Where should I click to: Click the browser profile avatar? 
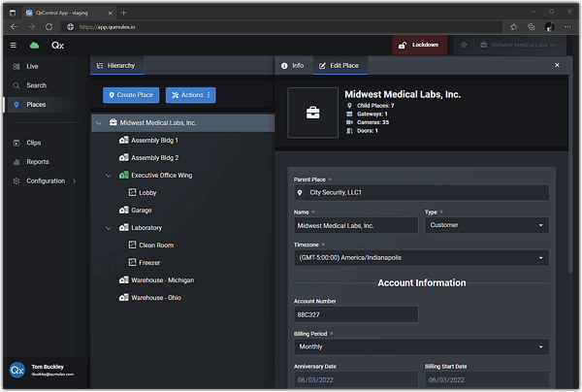550,27
